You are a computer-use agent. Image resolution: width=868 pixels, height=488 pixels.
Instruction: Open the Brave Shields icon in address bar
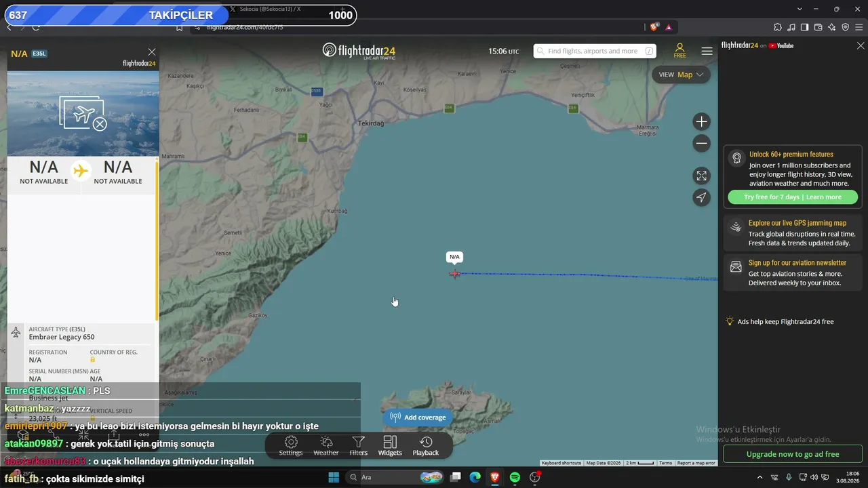pyautogui.click(x=654, y=27)
